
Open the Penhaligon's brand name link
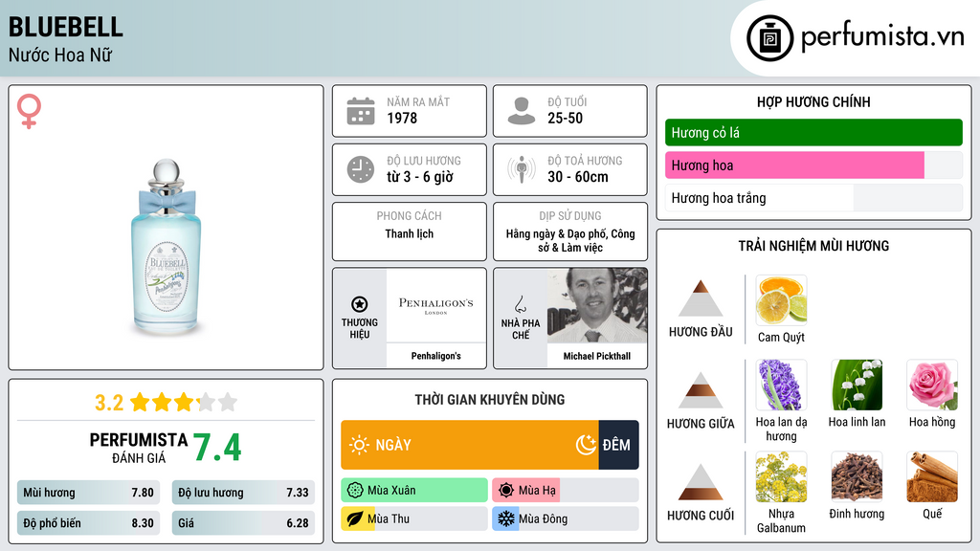click(x=435, y=356)
